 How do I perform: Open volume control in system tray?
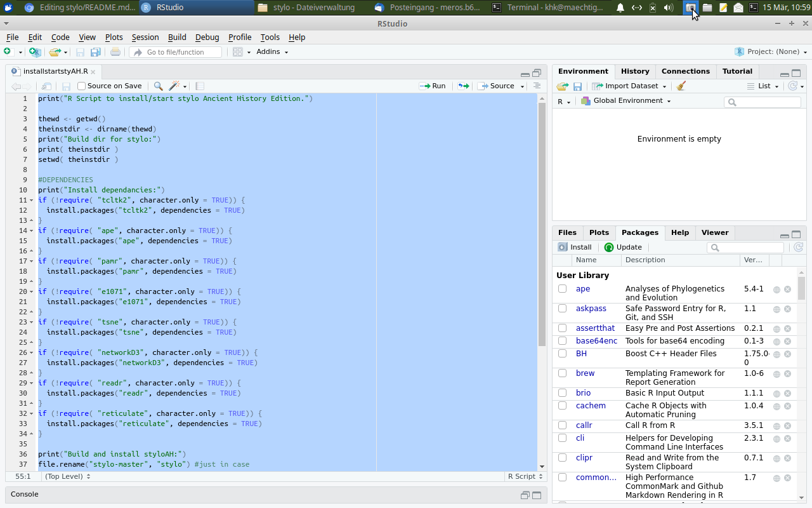[x=668, y=8]
